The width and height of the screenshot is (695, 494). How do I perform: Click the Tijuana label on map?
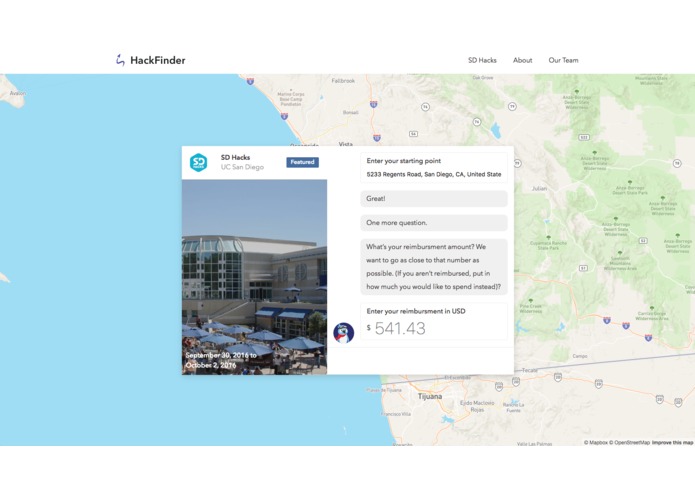[430, 397]
